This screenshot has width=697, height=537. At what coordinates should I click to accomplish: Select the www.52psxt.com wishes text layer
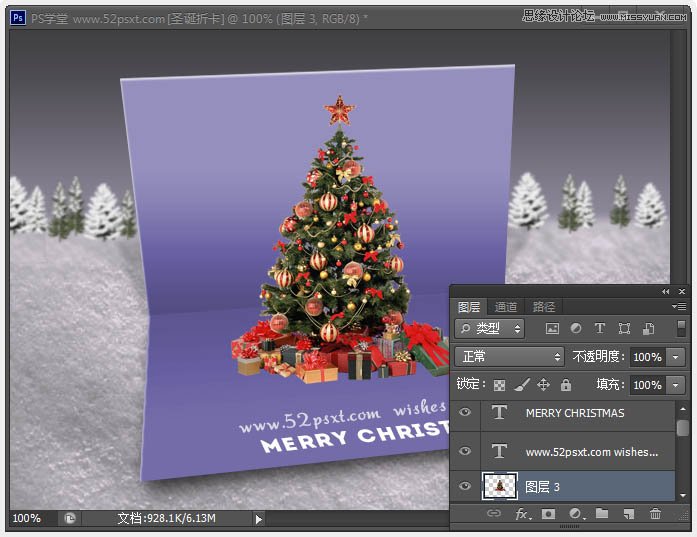tap(590, 451)
